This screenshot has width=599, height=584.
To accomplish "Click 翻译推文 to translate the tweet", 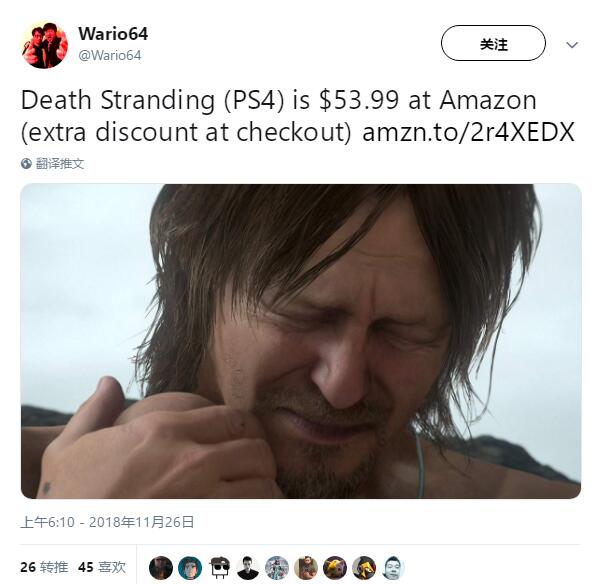I will 60,163.
